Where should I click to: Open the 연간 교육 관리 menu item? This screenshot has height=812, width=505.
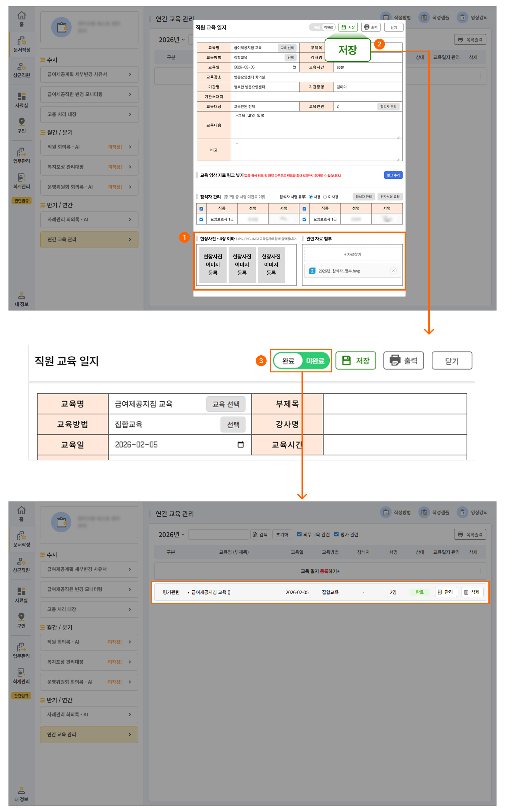[x=89, y=734]
